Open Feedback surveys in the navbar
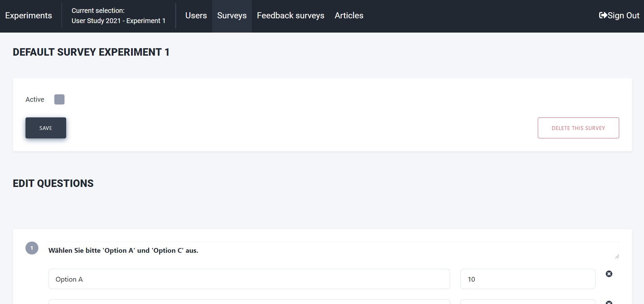Viewport: 644px width, 304px height. (x=291, y=16)
